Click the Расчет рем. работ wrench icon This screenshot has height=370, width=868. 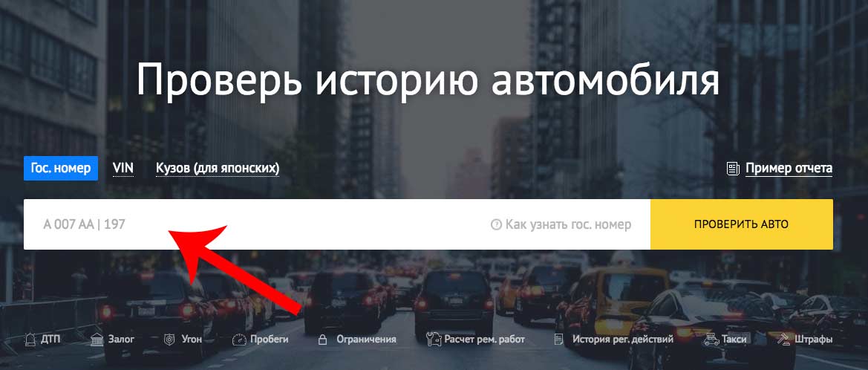[x=434, y=339]
